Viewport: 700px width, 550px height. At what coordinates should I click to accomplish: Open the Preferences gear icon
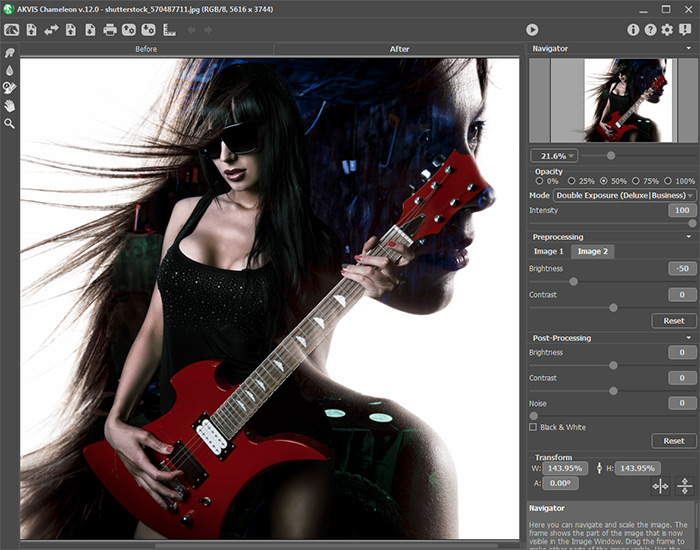pos(667,30)
